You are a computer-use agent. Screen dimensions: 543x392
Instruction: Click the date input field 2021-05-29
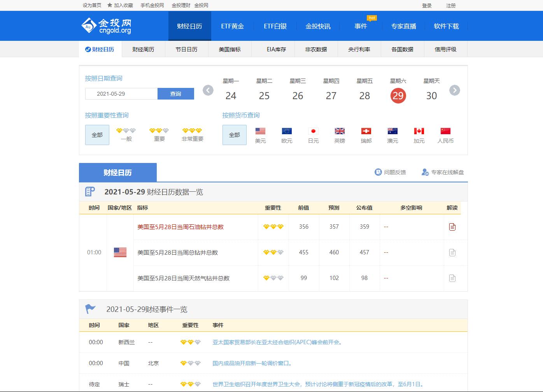click(121, 94)
